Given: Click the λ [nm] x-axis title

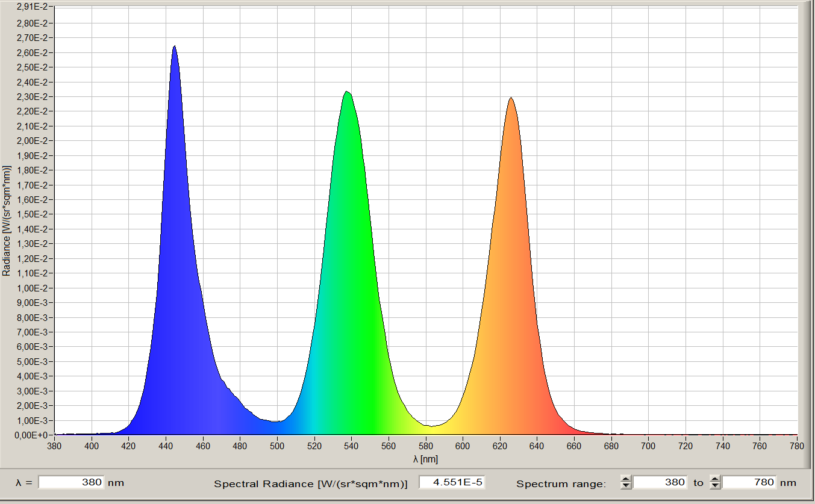Looking at the screenshot, I should point(425,459).
